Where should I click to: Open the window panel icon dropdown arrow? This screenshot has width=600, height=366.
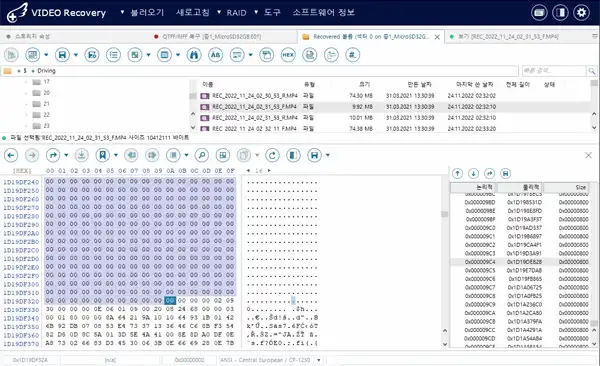(x=178, y=55)
